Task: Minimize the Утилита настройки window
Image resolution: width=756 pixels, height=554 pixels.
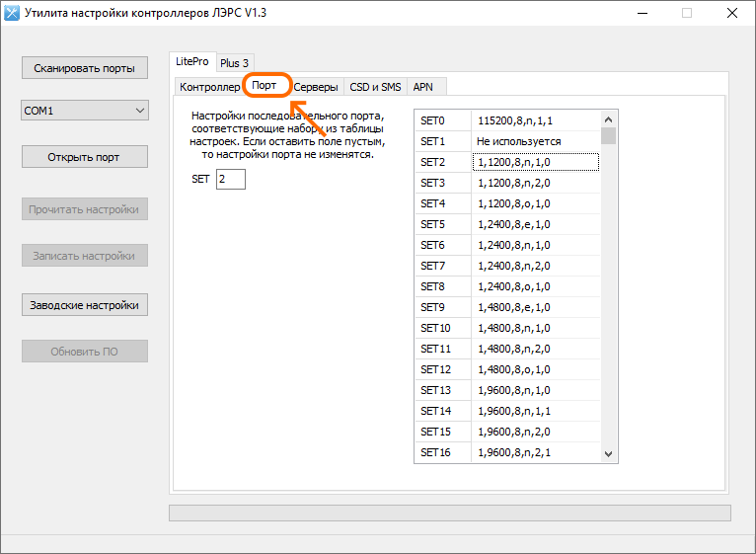Action: pos(643,13)
